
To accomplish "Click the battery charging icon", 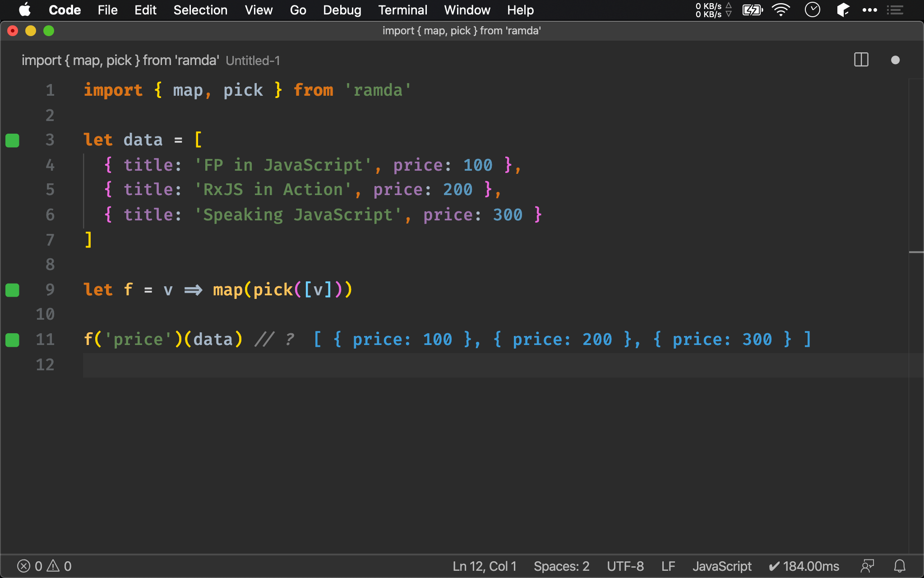I will (753, 10).
